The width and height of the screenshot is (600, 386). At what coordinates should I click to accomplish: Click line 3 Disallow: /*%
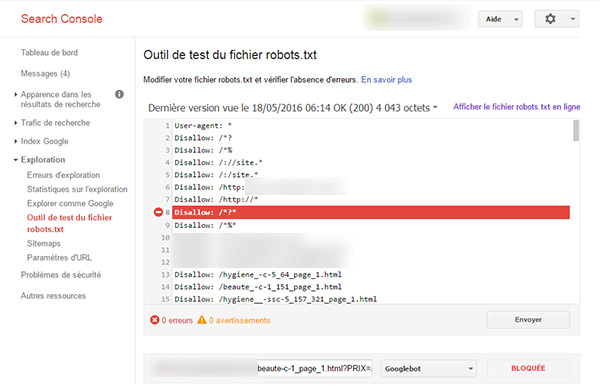(x=203, y=150)
